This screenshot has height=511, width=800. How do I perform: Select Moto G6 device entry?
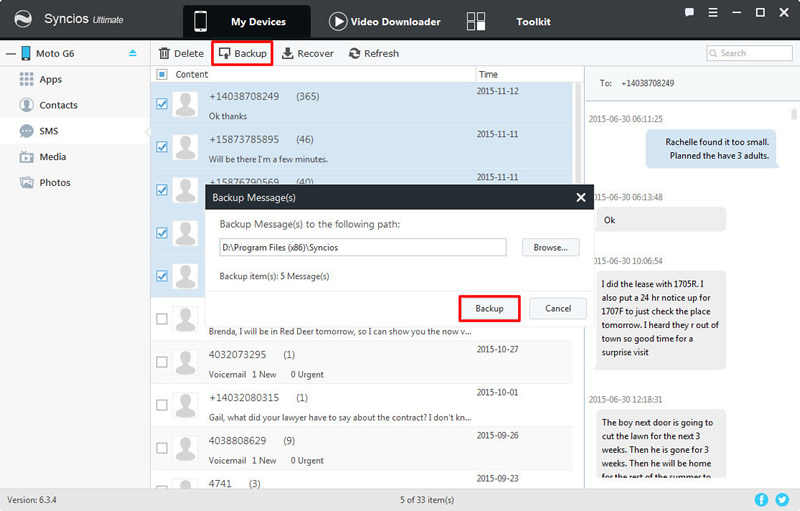coord(55,53)
